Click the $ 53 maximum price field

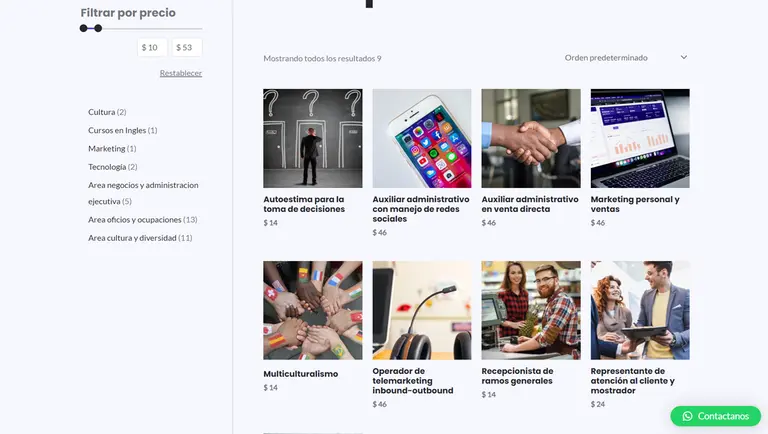click(x=186, y=48)
